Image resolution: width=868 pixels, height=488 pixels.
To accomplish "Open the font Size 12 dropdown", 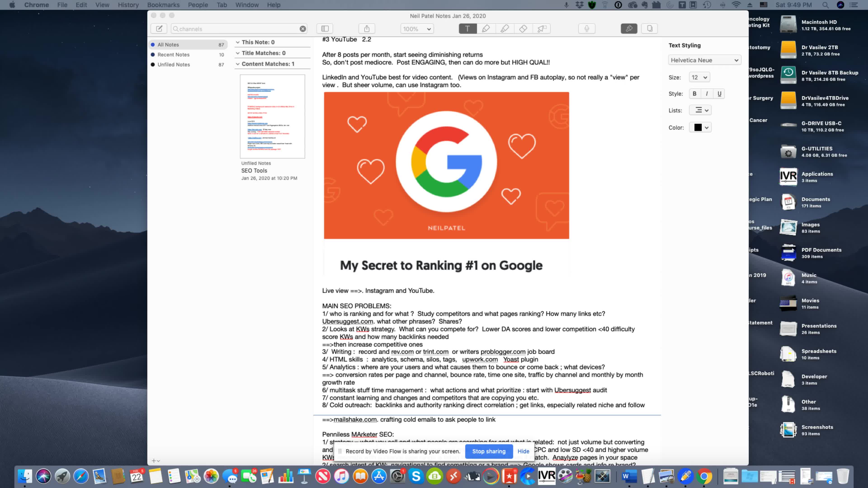I will 699,77.
